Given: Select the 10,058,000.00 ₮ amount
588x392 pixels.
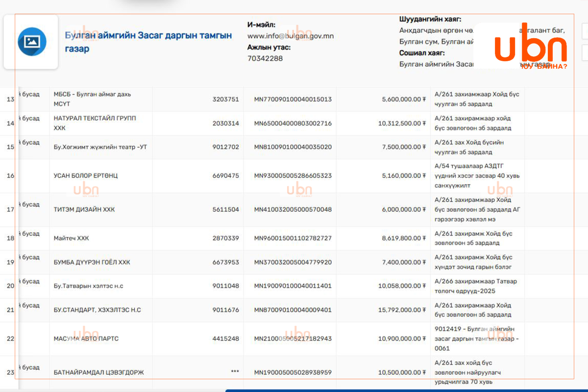Looking at the screenshot, I should [402, 286].
